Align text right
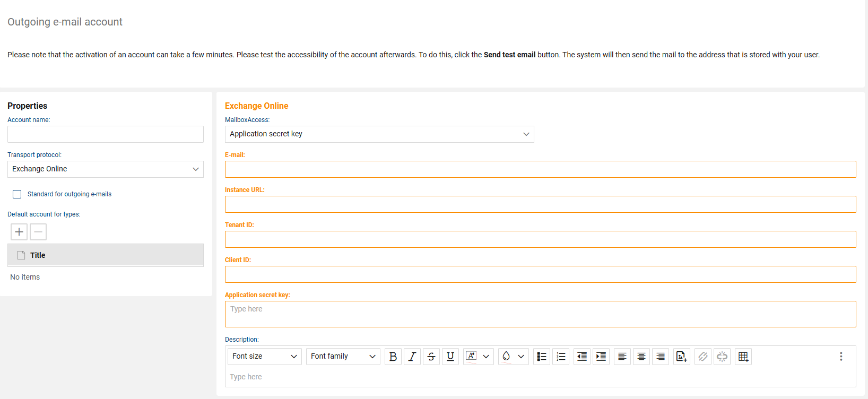 661,357
